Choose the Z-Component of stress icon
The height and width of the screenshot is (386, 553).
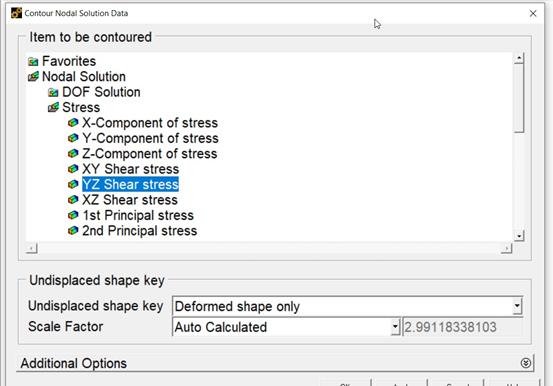(x=73, y=153)
